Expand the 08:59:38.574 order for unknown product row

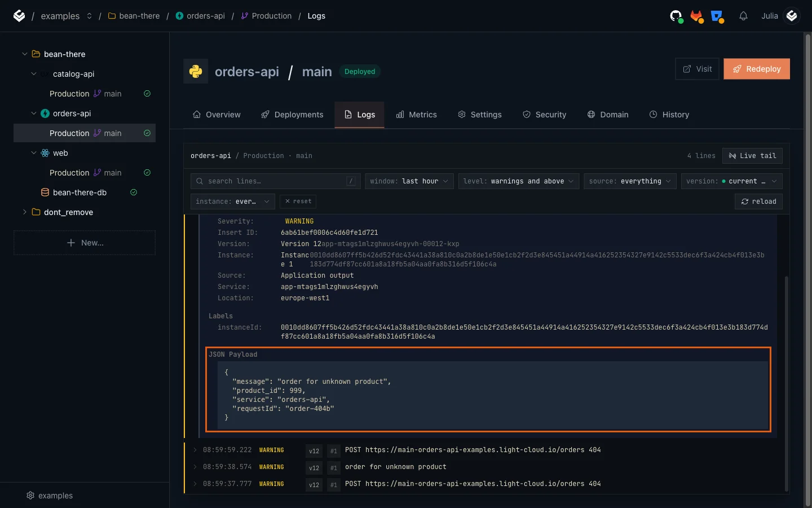(x=195, y=467)
